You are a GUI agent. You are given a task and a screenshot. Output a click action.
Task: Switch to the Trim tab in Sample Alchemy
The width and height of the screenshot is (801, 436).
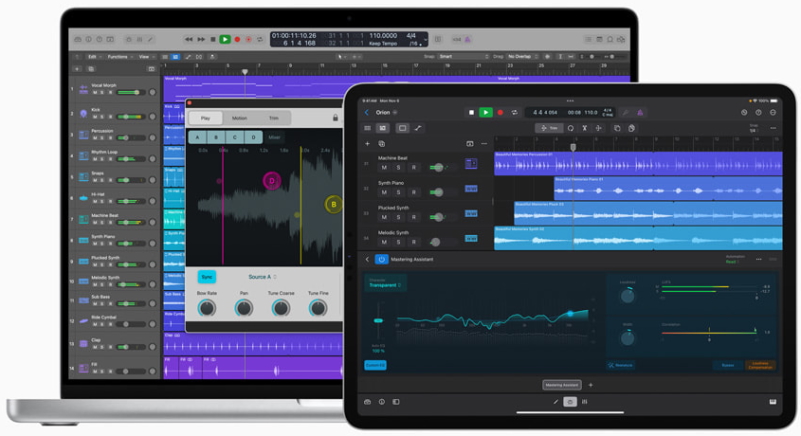[x=274, y=118]
